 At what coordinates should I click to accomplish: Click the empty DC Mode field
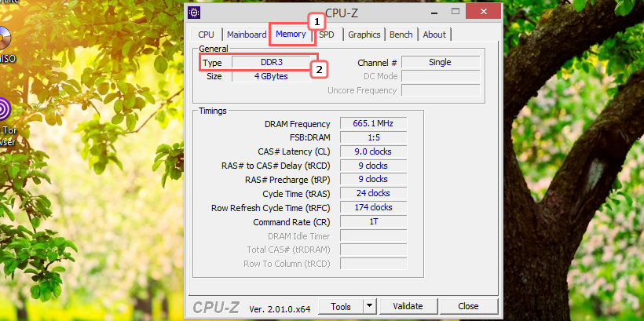[441, 76]
